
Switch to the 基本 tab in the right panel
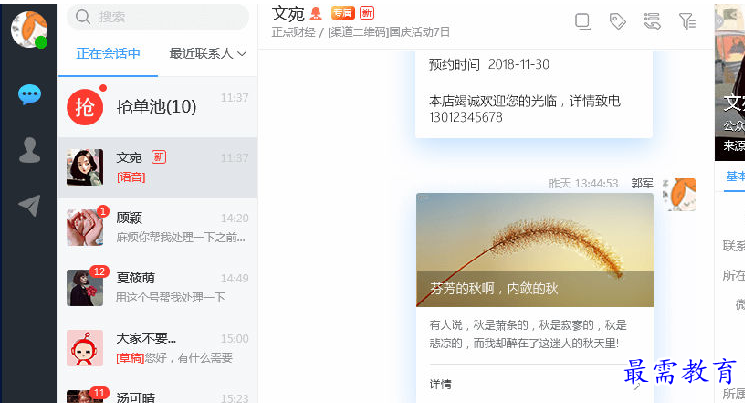point(735,176)
